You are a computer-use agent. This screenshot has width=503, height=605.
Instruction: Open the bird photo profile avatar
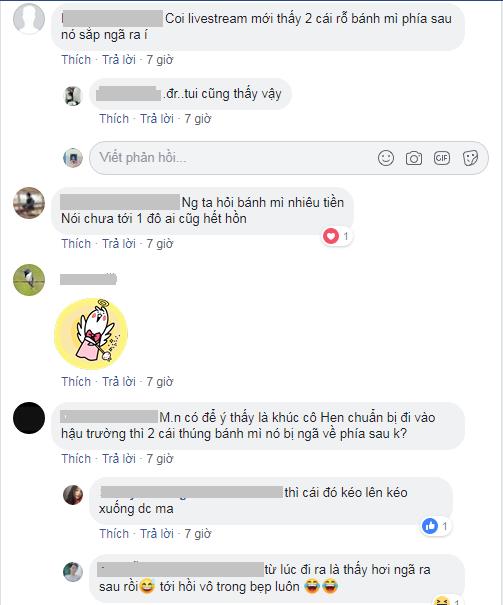tap(29, 280)
